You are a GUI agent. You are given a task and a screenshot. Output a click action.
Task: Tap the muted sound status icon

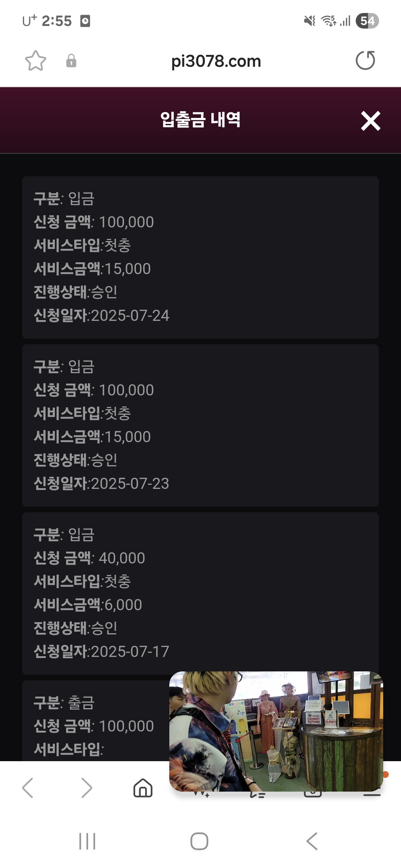click(309, 21)
